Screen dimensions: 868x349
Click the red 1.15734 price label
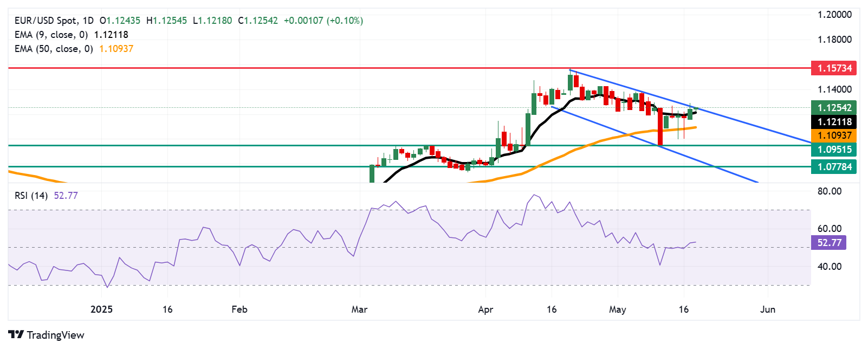(x=834, y=68)
